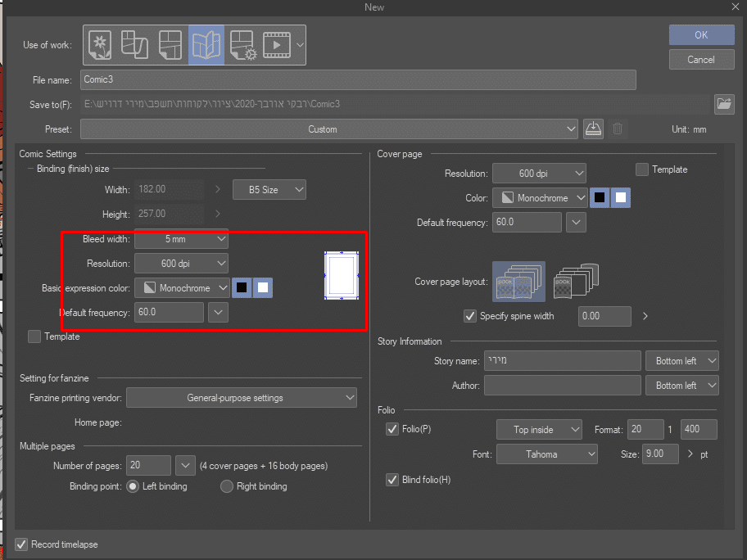
Task: Open the B5 Size dropdown
Action: coord(269,190)
